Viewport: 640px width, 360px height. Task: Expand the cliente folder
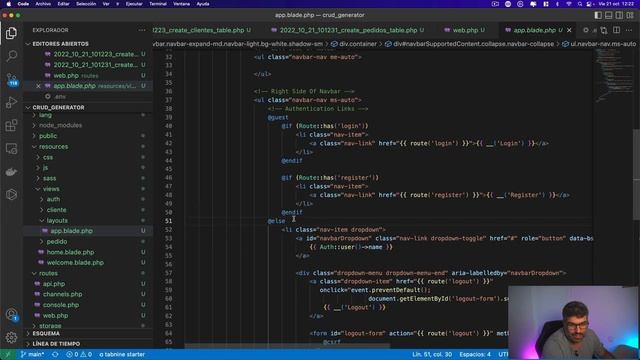pyautogui.click(x=56, y=210)
